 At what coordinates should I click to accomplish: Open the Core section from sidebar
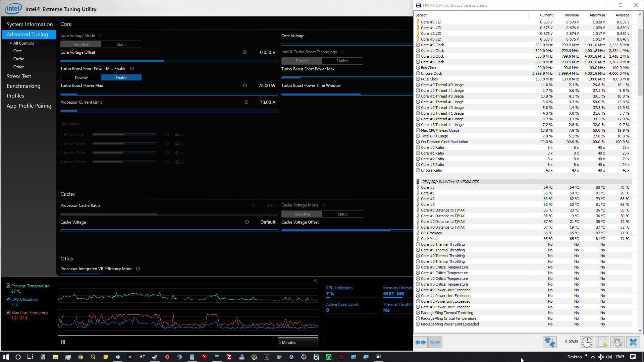[17, 51]
